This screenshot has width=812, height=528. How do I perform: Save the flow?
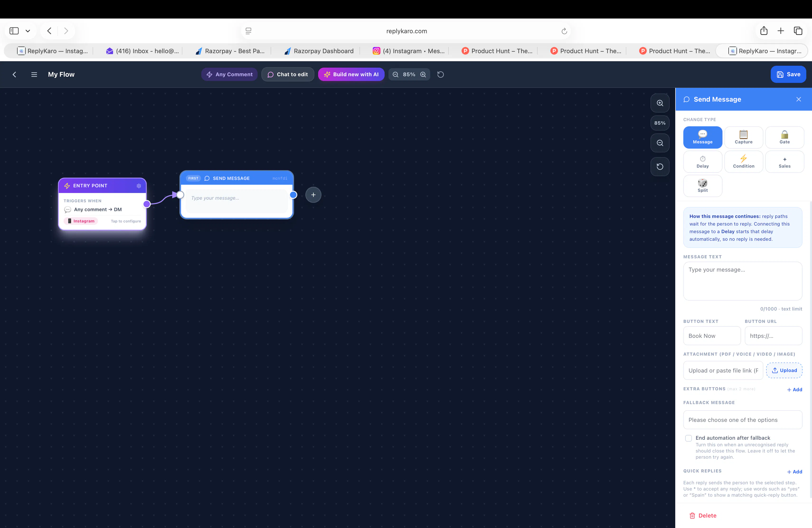pos(788,74)
